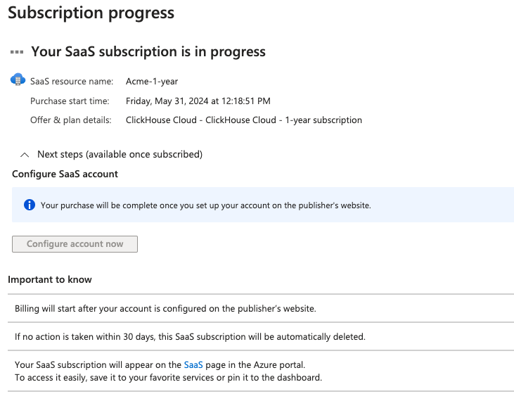Click the billing will start notice row

tap(165, 308)
